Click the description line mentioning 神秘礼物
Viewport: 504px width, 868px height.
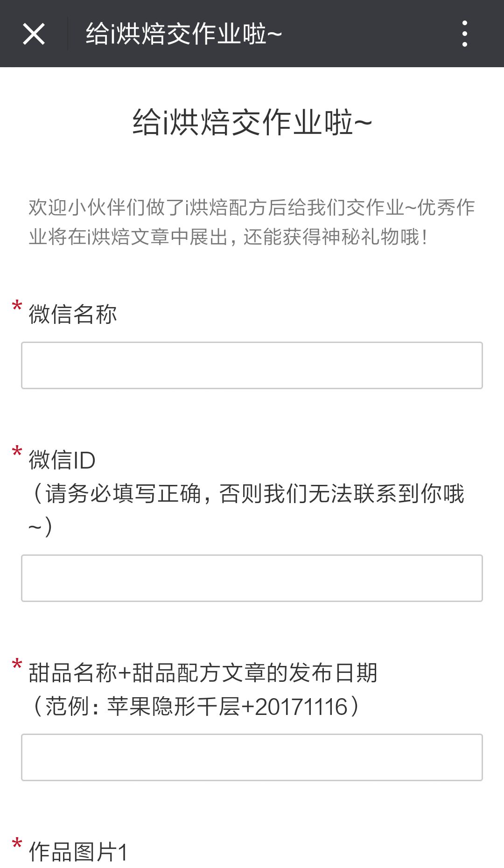pyautogui.click(x=228, y=237)
